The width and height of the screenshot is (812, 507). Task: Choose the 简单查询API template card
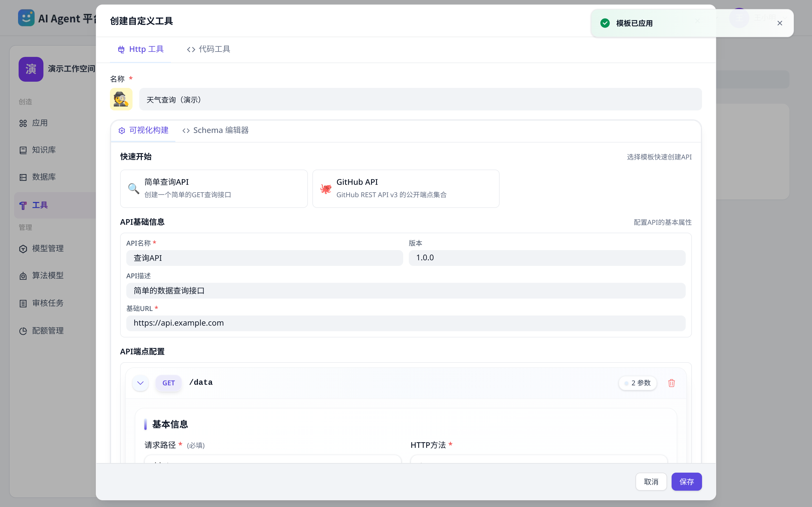click(214, 188)
